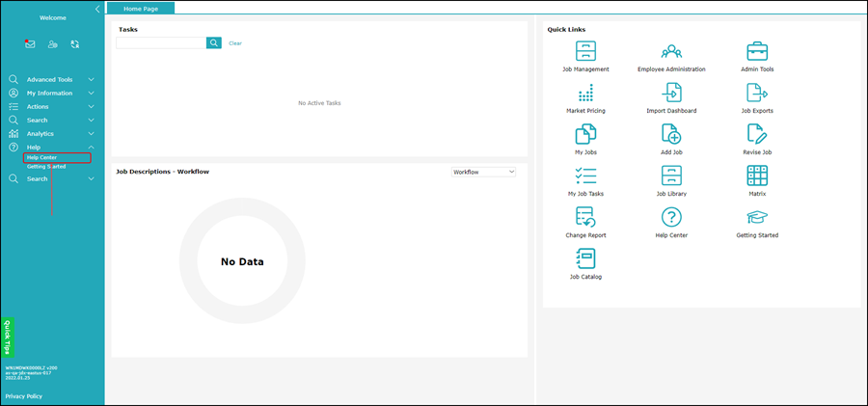Open Market Pricing icon

click(x=585, y=94)
